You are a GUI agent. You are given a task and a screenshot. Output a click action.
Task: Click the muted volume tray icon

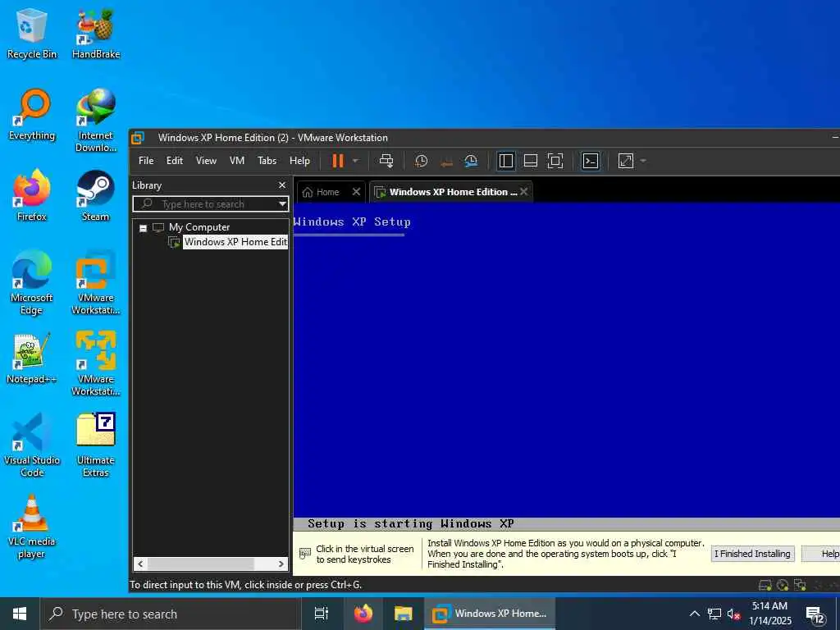[733, 614]
